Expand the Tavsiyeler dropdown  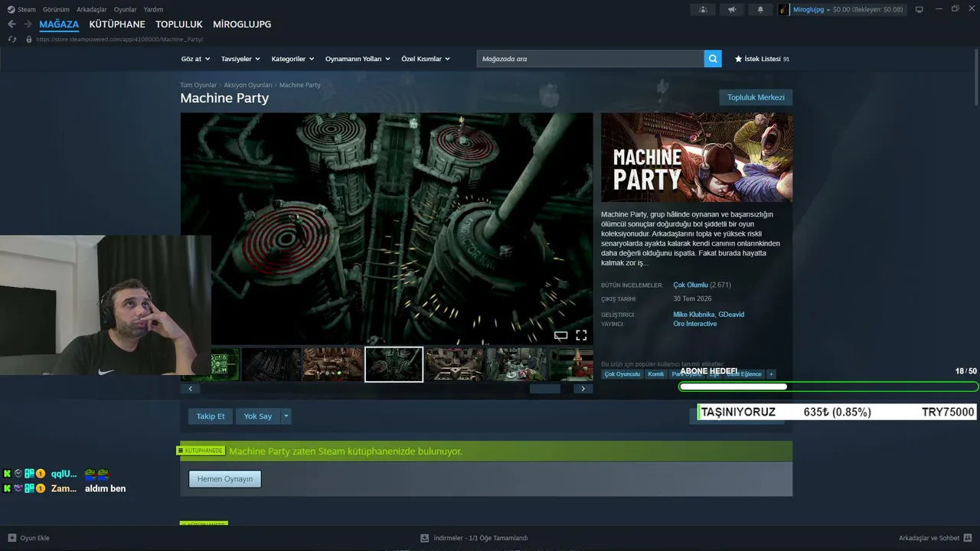(240, 59)
